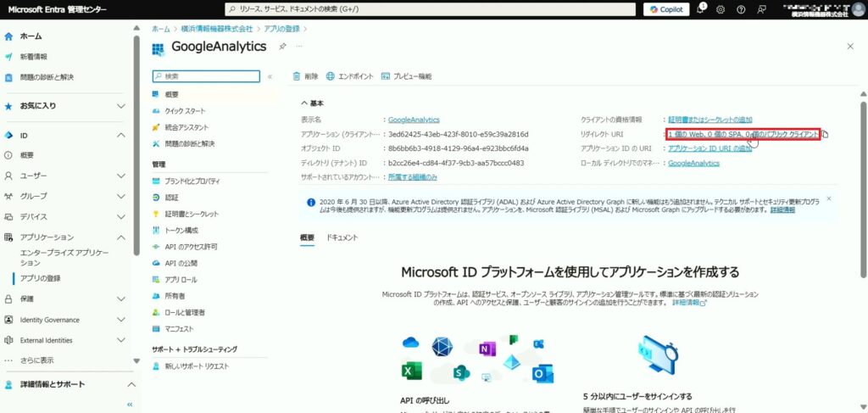Viewport: 868px width, 413px height.
Task: Open クイック スタート in app menu
Action: click(x=184, y=111)
